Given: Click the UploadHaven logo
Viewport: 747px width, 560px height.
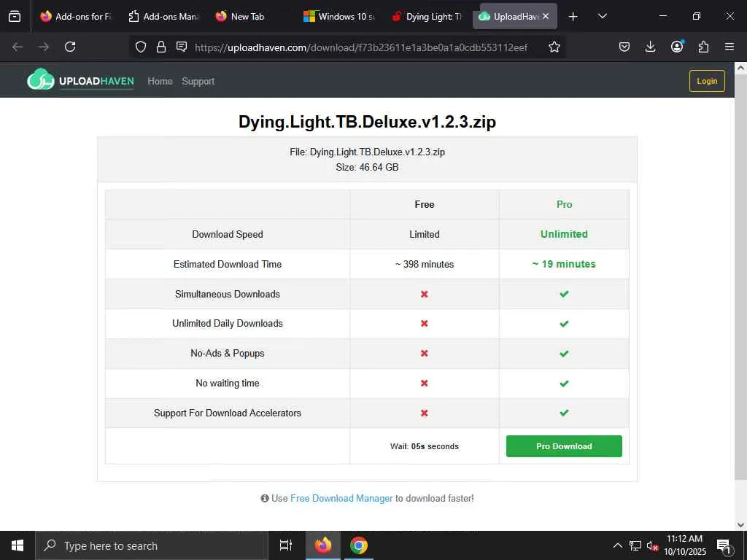Looking at the screenshot, I should pos(80,79).
